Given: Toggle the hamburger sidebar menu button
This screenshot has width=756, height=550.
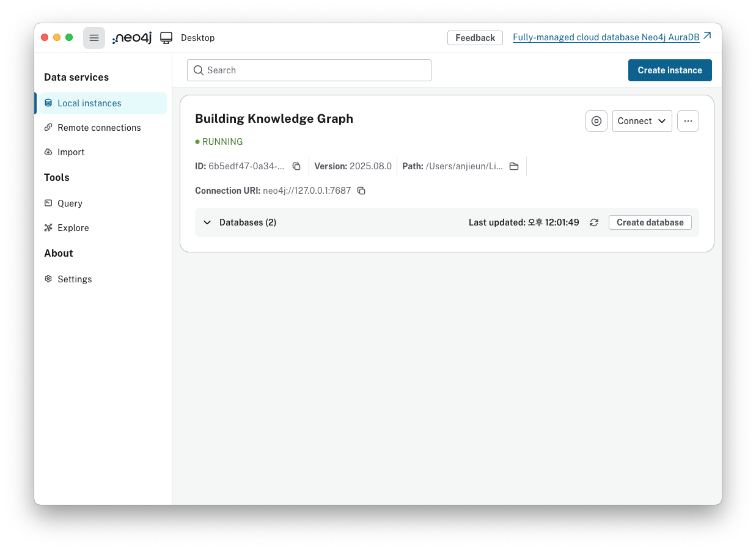Looking at the screenshot, I should 94,38.
